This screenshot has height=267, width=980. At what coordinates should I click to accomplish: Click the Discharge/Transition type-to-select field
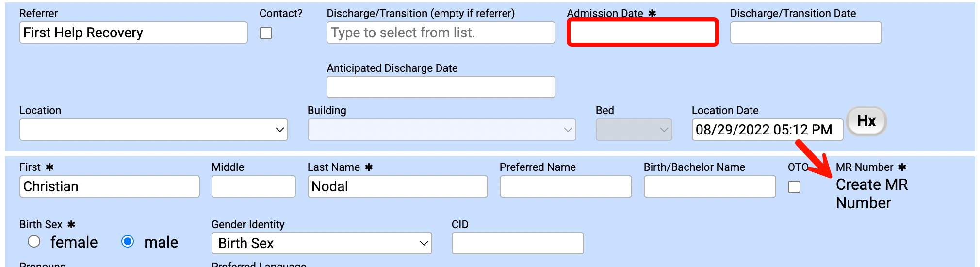point(441,33)
